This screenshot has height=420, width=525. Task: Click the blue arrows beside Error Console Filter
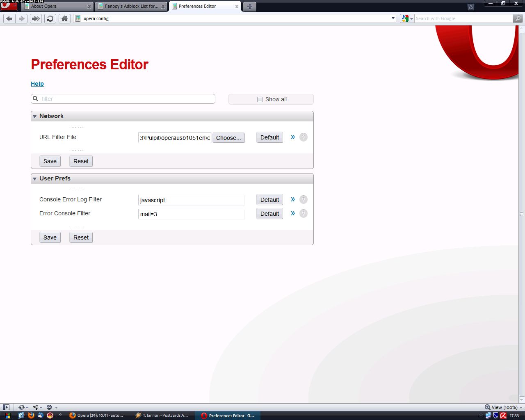(293, 213)
